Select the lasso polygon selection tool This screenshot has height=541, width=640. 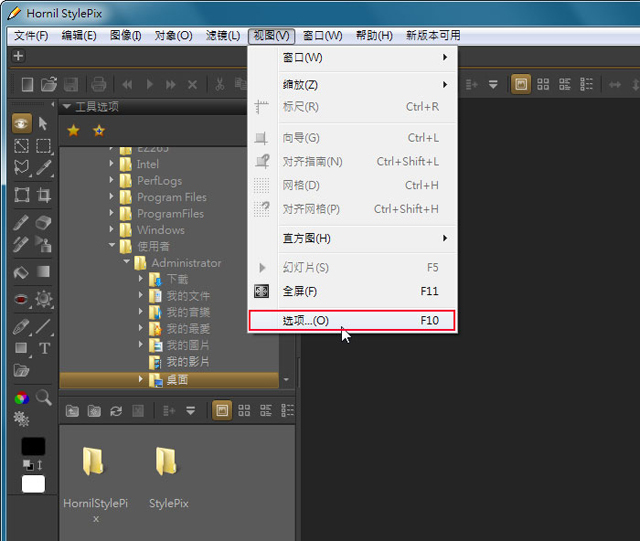coord(22,168)
